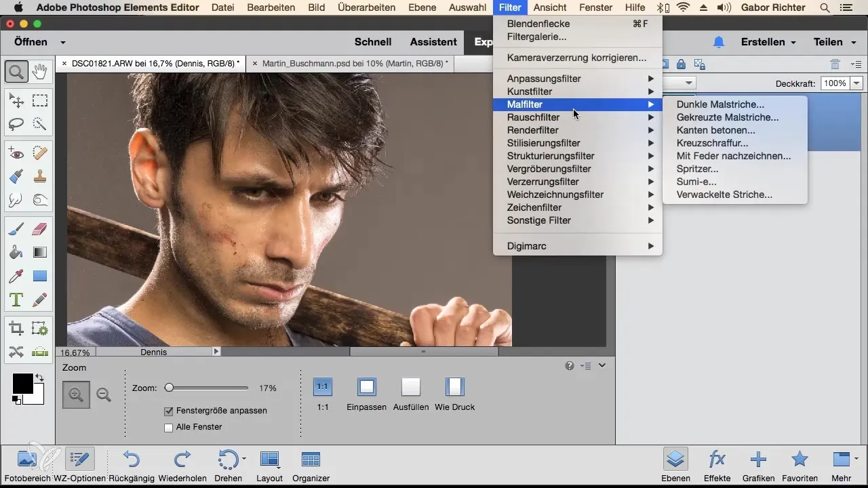868x488 pixels.
Task: Select the Paint Bucket tool
Action: tap(16, 253)
